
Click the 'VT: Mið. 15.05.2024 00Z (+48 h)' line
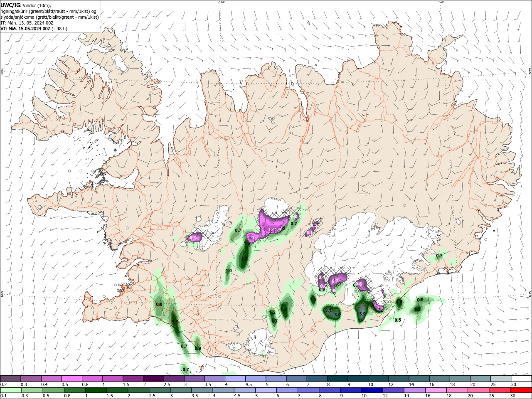(34, 29)
